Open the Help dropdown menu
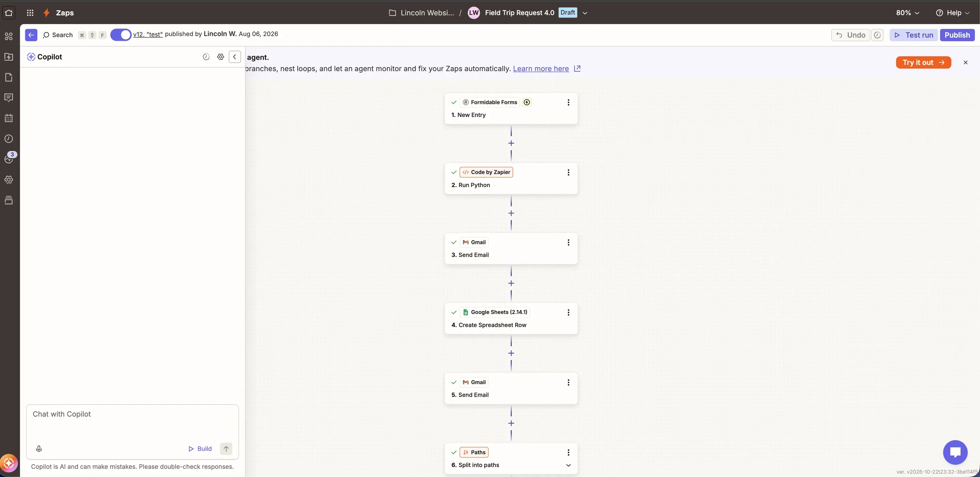Image resolution: width=980 pixels, height=477 pixels. pos(953,13)
